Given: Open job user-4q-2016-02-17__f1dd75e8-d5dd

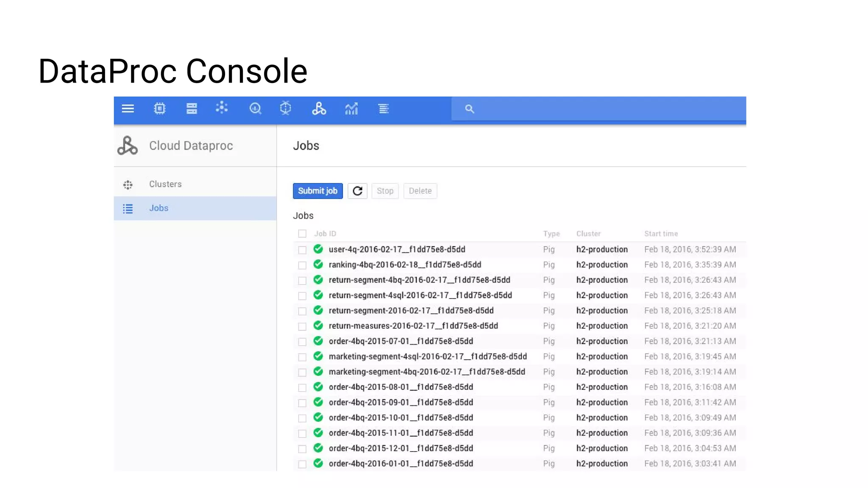Looking at the screenshot, I should [397, 250].
